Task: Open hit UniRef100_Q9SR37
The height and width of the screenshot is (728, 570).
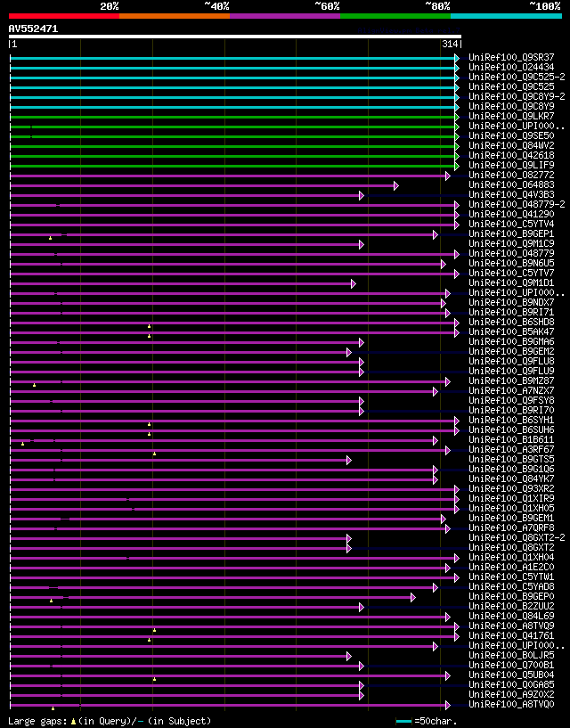Action: [511, 58]
